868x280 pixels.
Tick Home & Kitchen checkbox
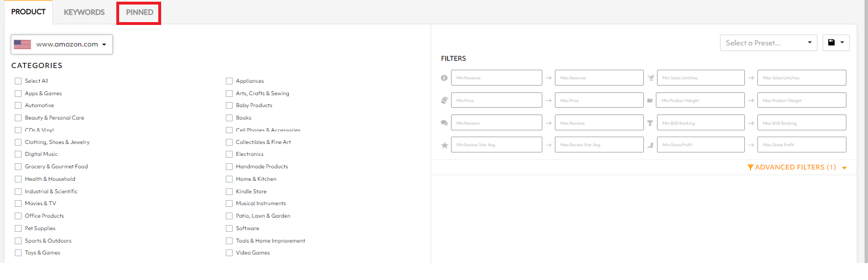(x=229, y=179)
